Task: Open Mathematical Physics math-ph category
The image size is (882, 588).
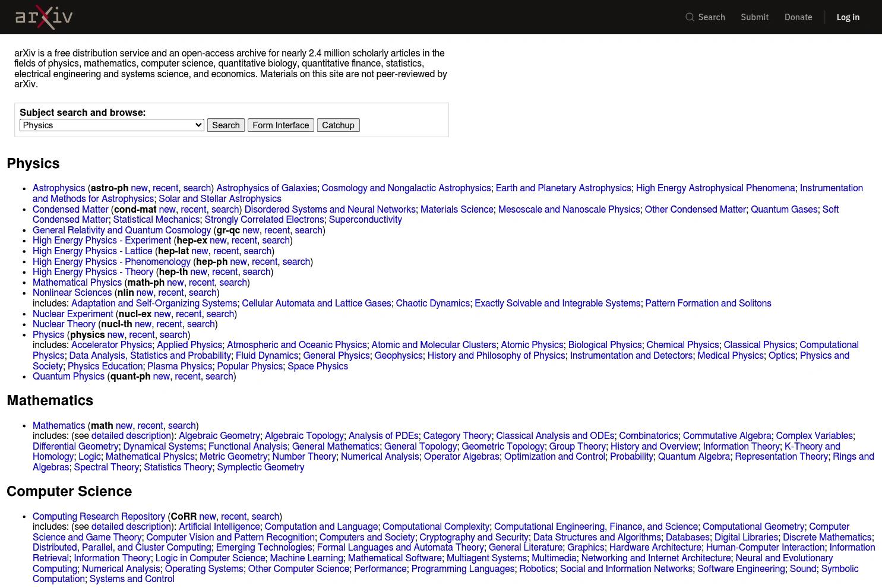Action: coord(77,283)
